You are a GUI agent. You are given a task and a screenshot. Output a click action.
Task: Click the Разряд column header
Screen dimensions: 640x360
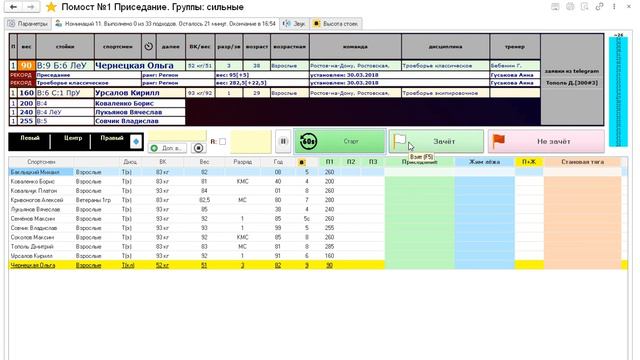pos(242,162)
